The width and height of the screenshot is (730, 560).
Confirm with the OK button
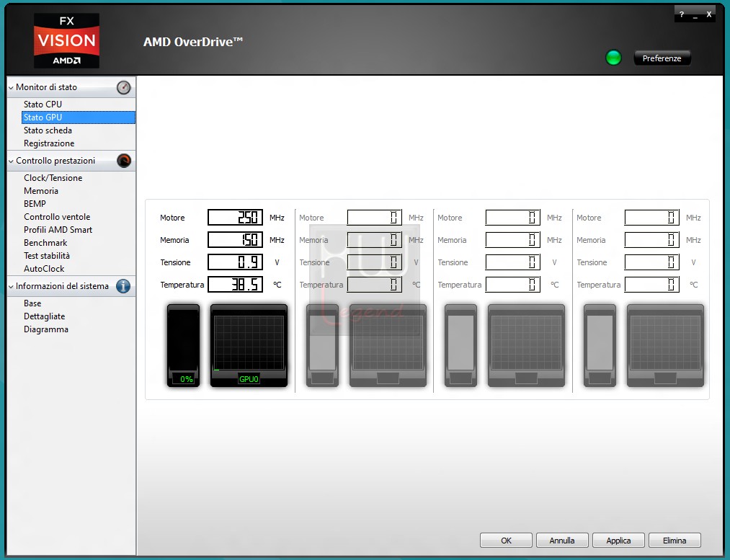click(x=506, y=541)
